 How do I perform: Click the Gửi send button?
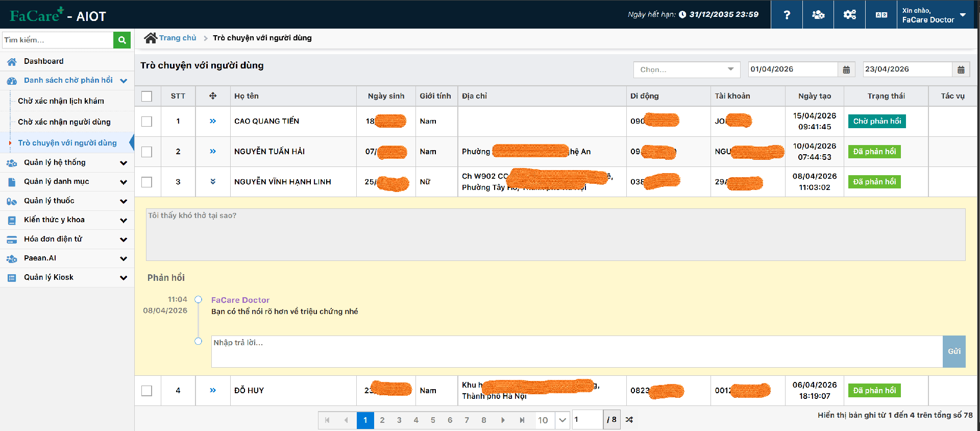coord(954,351)
